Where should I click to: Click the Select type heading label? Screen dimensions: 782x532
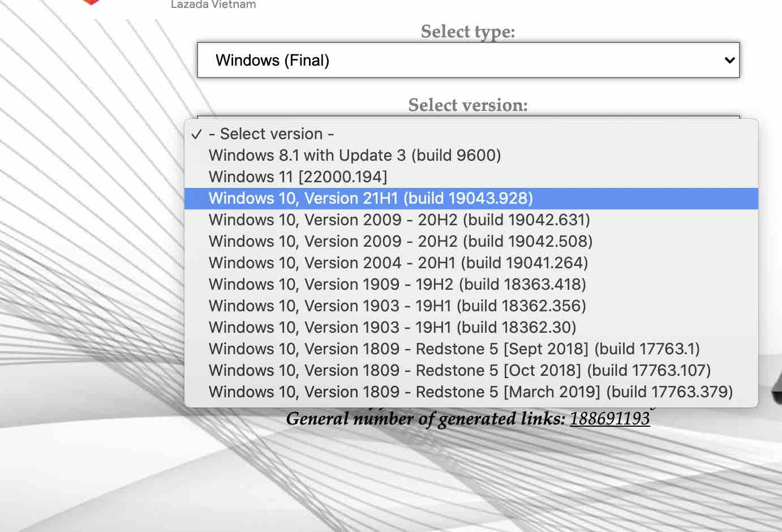pyautogui.click(x=467, y=32)
